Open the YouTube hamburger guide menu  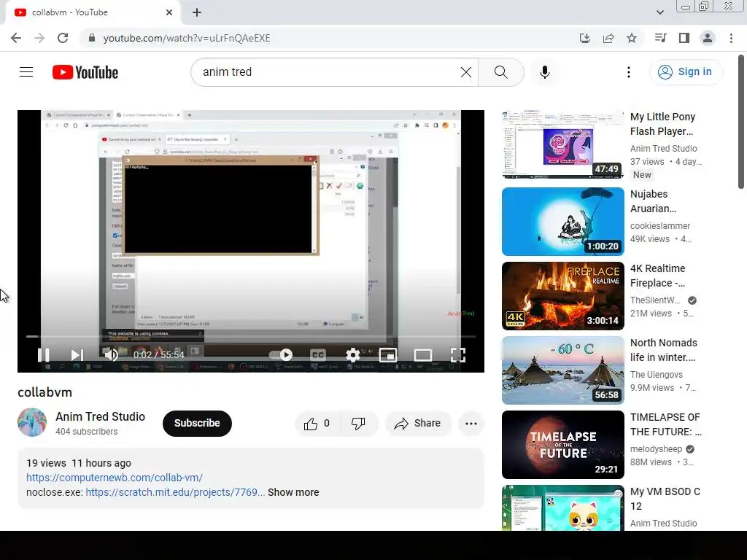coord(26,72)
